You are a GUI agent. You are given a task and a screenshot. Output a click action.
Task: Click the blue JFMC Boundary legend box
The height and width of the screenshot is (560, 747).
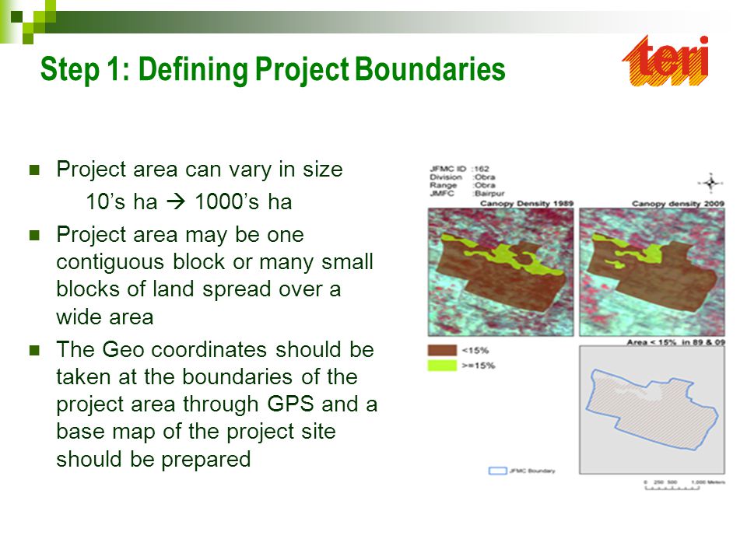497,471
